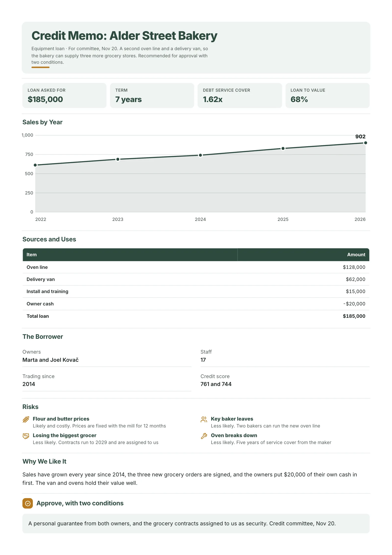392x555 pixels.
Task: Click the 'Losing the biggest grocer' risk title
Action: pos(65,435)
